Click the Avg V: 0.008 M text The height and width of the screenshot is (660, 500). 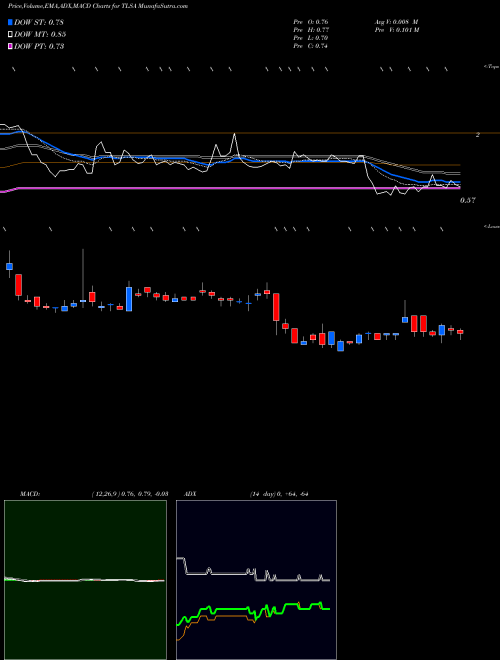pos(396,22)
